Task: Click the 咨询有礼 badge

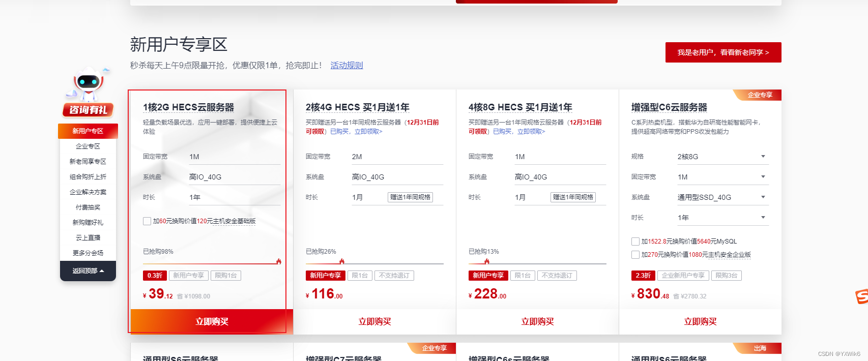Action: coord(88,110)
